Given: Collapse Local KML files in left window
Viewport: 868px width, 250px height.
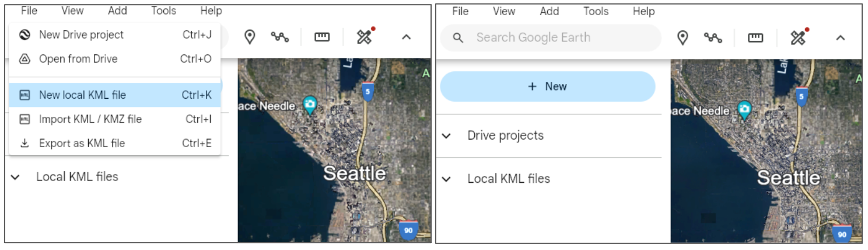Looking at the screenshot, I should pyautogui.click(x=16, y=177).
